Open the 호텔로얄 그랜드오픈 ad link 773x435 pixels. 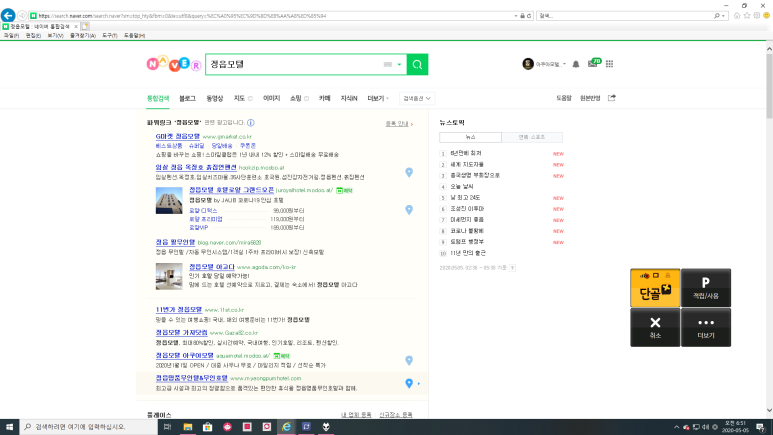pyautogui.click(x=232, y=190)
